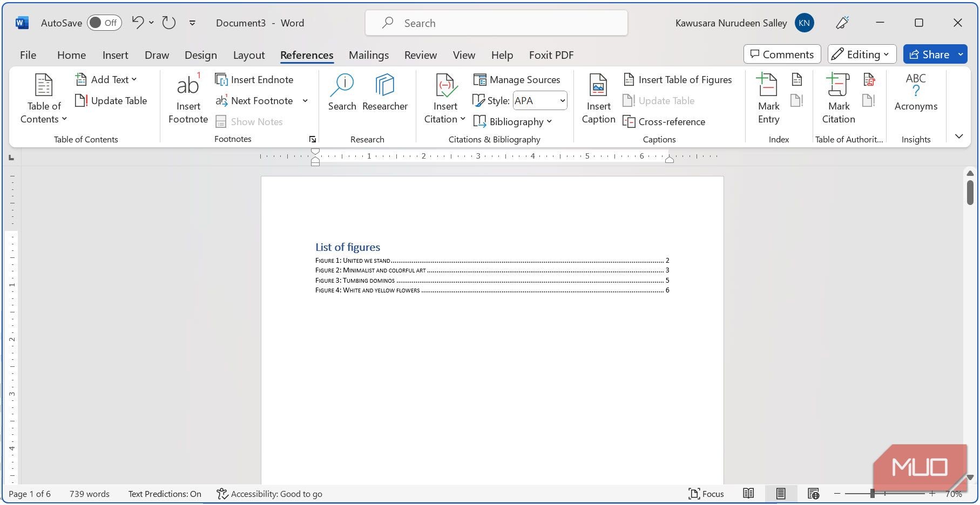Screen dimensions: 980x505
Task: Click the Figure 1: United we stand entry
Action: tap(492, 261)
